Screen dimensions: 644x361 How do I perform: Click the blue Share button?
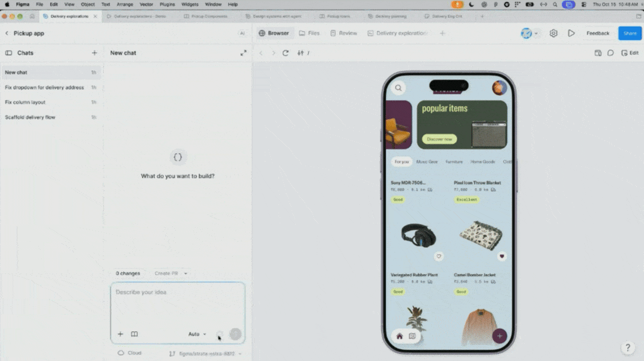point(630,33)
